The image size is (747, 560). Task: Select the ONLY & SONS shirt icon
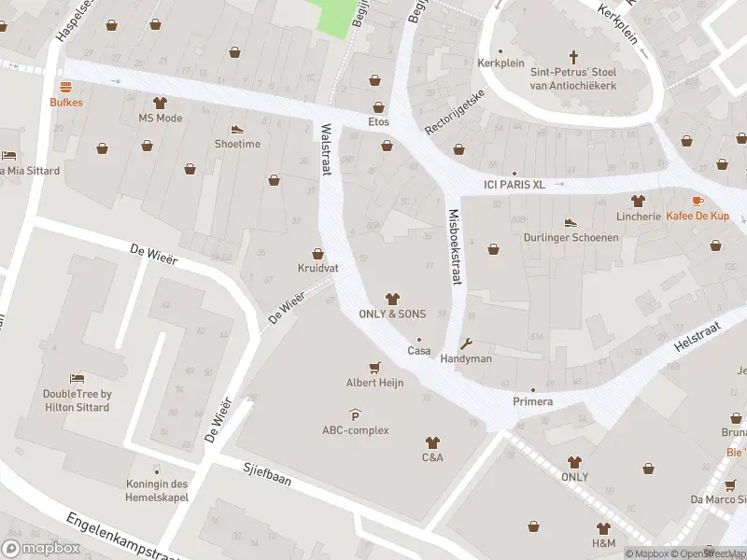point(392,299)
